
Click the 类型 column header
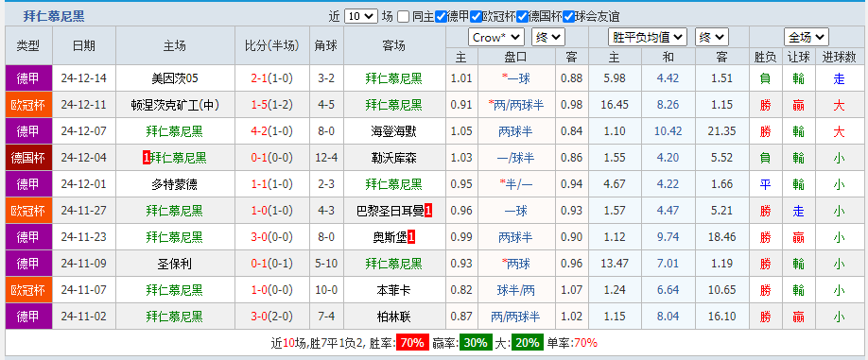[x=28, y=45]
